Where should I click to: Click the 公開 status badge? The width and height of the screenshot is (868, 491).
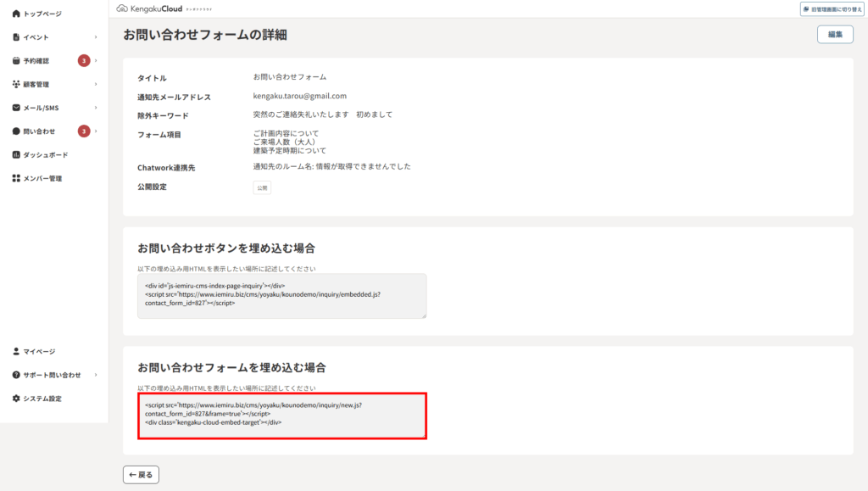262,187
